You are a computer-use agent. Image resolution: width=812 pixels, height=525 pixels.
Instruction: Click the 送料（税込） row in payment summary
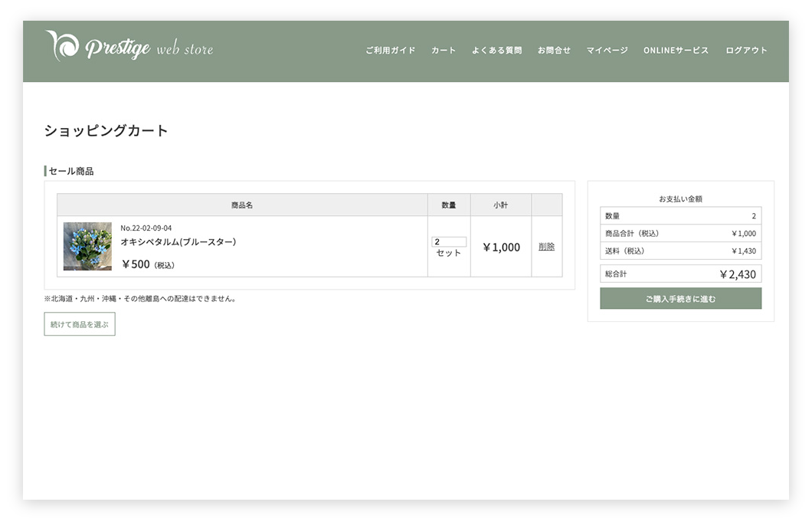tap(680, 251)
